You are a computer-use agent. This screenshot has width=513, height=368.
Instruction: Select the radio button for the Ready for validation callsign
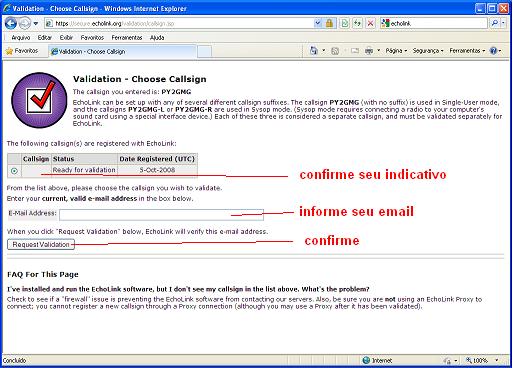(x=14, y=171)
